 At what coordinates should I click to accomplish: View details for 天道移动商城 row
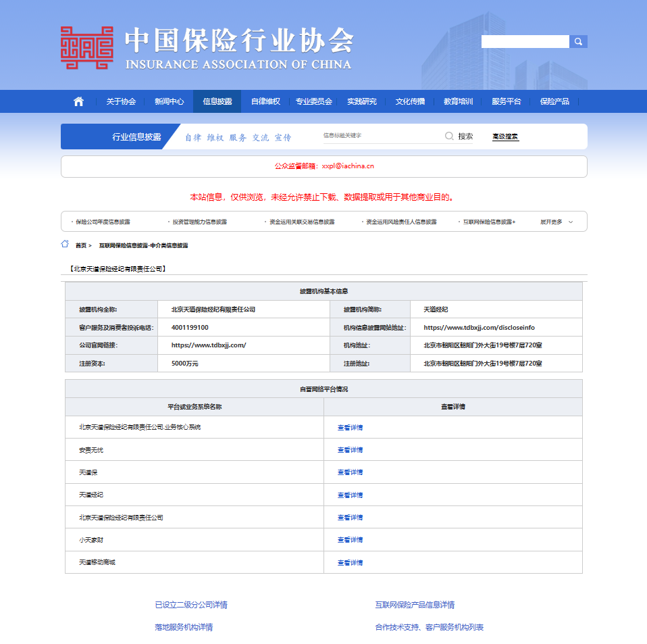tap(350, 562)
